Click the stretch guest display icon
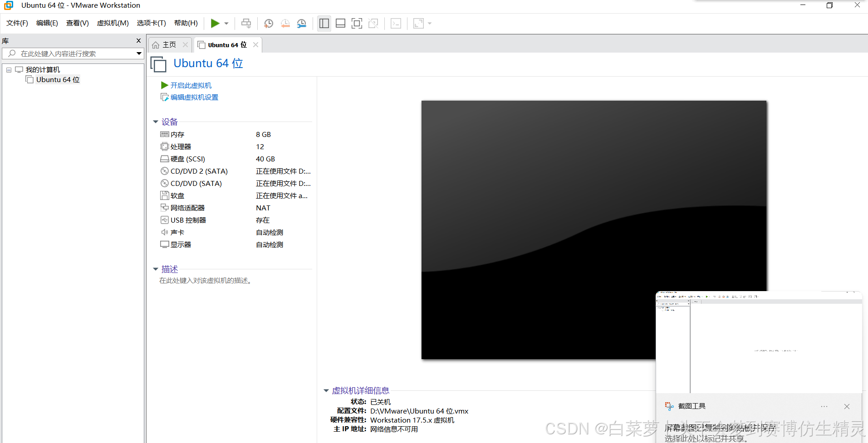This screenshot has height=443, width=868. [418, 23]
